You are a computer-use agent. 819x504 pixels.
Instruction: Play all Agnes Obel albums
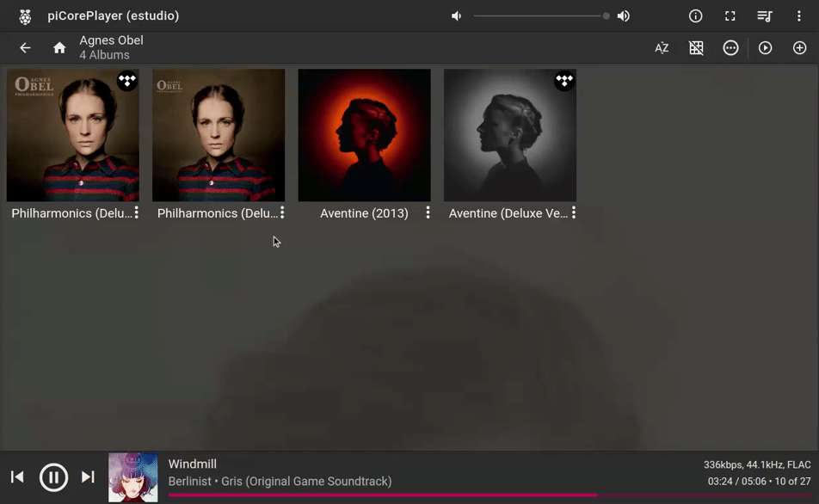[x=765, y=48]
